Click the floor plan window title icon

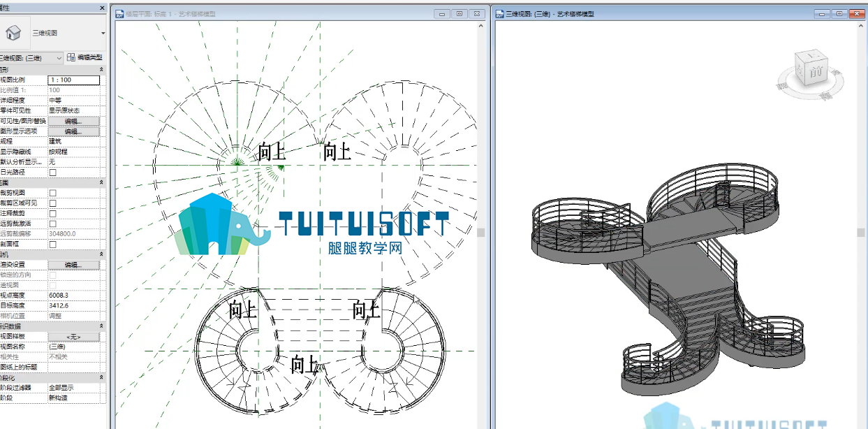click(119, 13)
